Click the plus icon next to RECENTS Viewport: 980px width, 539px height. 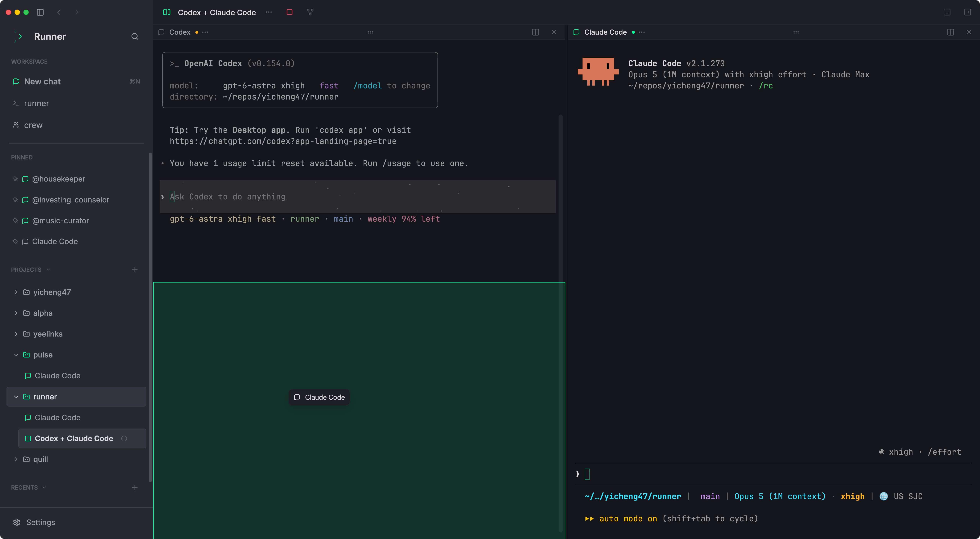(135, 487)
